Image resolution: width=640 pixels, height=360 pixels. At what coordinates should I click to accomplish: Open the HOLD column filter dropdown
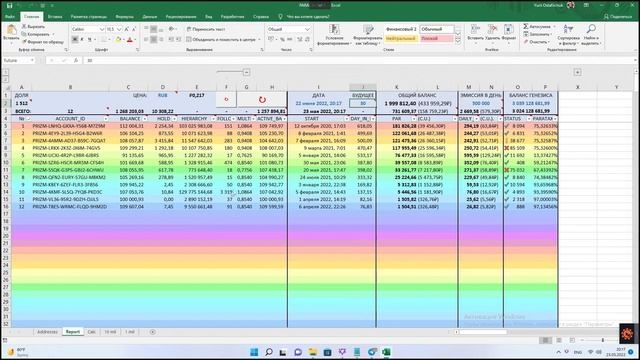(x=175, y=119)
